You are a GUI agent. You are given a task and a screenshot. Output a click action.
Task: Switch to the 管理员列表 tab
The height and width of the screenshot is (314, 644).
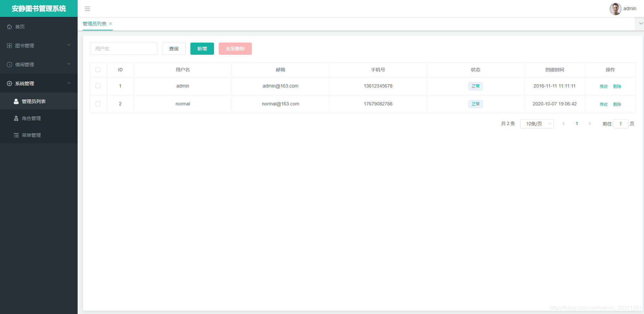coord(95,24)
